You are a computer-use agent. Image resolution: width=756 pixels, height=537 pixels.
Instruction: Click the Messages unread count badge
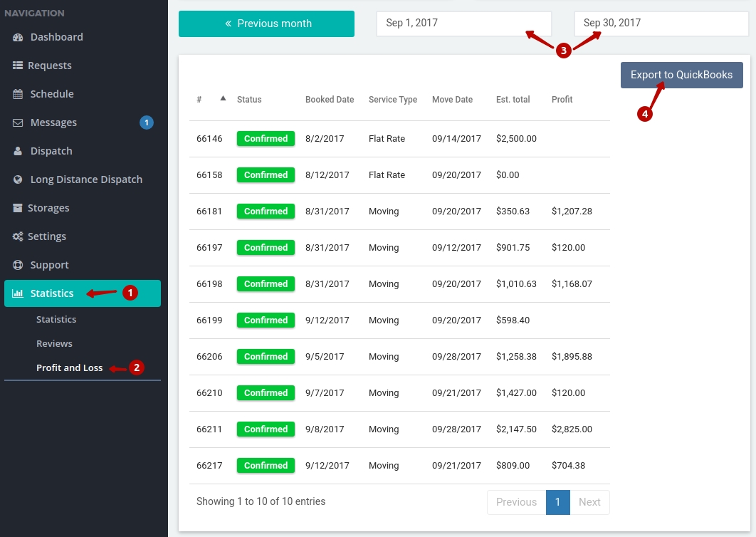pyautogui.click(x=147, y=122)
